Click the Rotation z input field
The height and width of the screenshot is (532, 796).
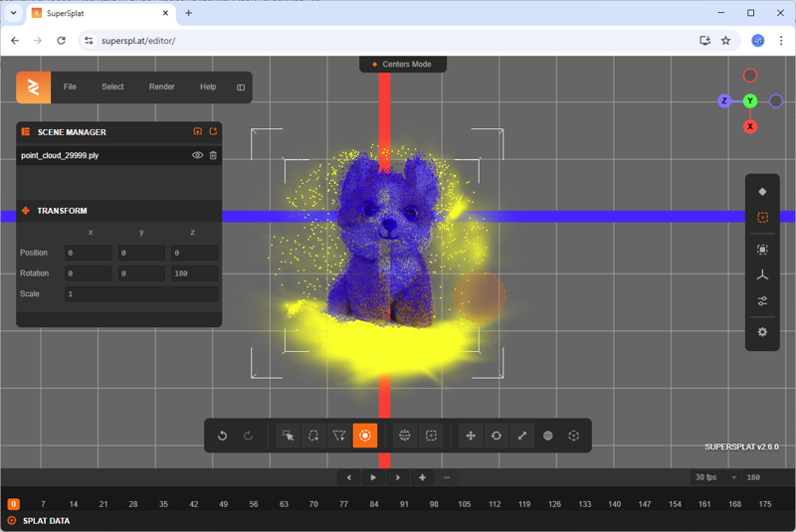[x=194, y=273]
